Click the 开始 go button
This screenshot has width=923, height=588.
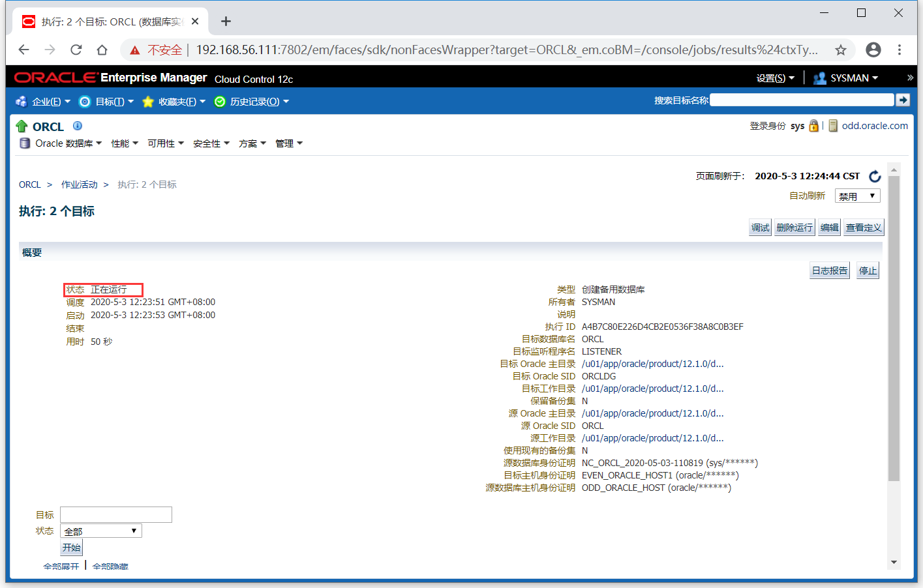(x=72, y=548)
